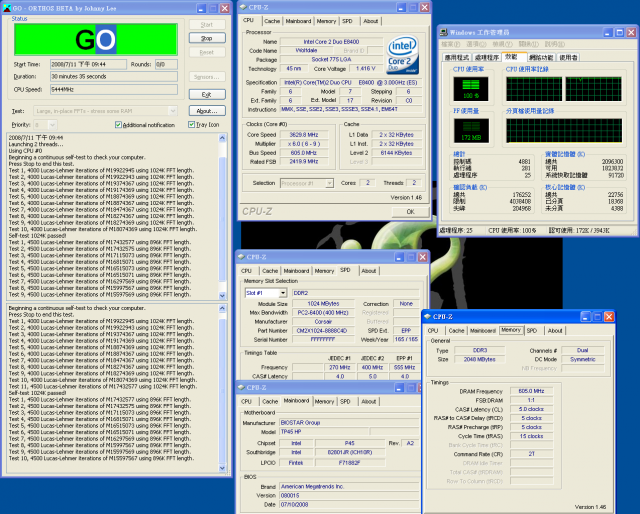Click the title icon of CPU-Z Memory window
This screenshot has width=640, height=514.
[427, 316]
